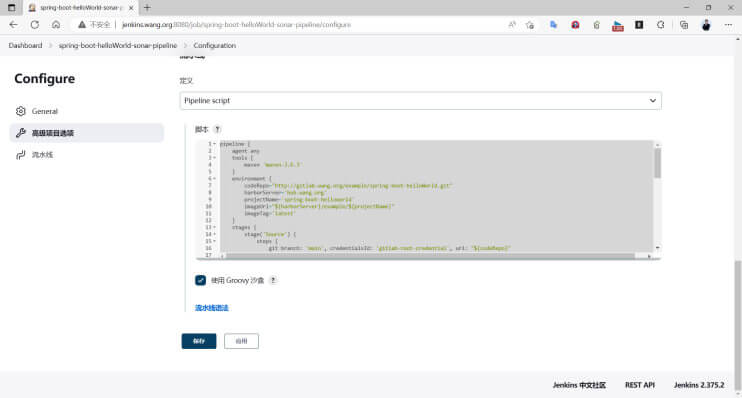
Task: Close the spring-boot-helloWorld-sonar tab
Action: pos(131,8)
